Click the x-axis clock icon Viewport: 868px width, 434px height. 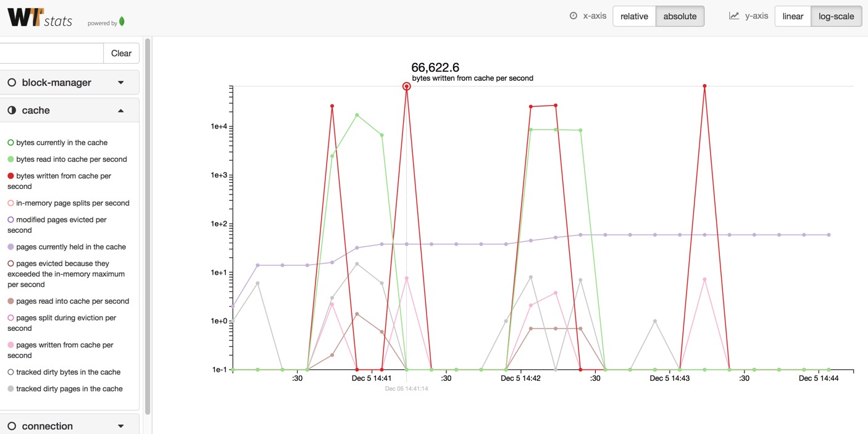574,16
